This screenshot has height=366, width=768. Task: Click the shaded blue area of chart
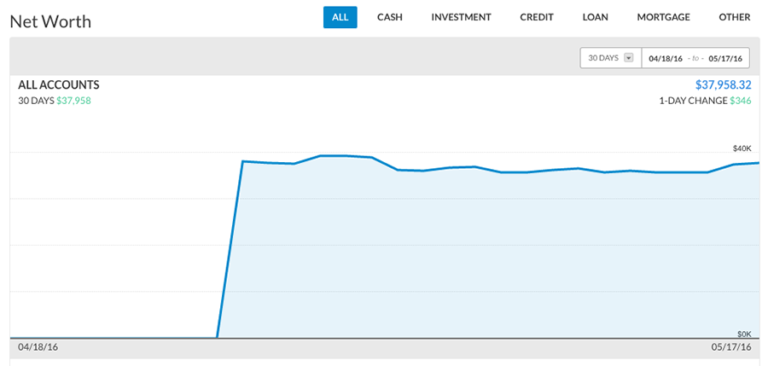pyautogui.click(x=490, y=255)
